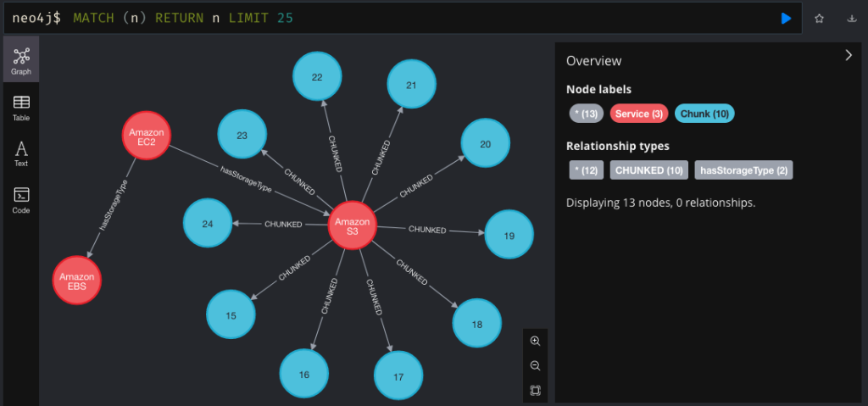Select chunk node 23
This screenshot has height=406, width=868.
tap(242, 134)
